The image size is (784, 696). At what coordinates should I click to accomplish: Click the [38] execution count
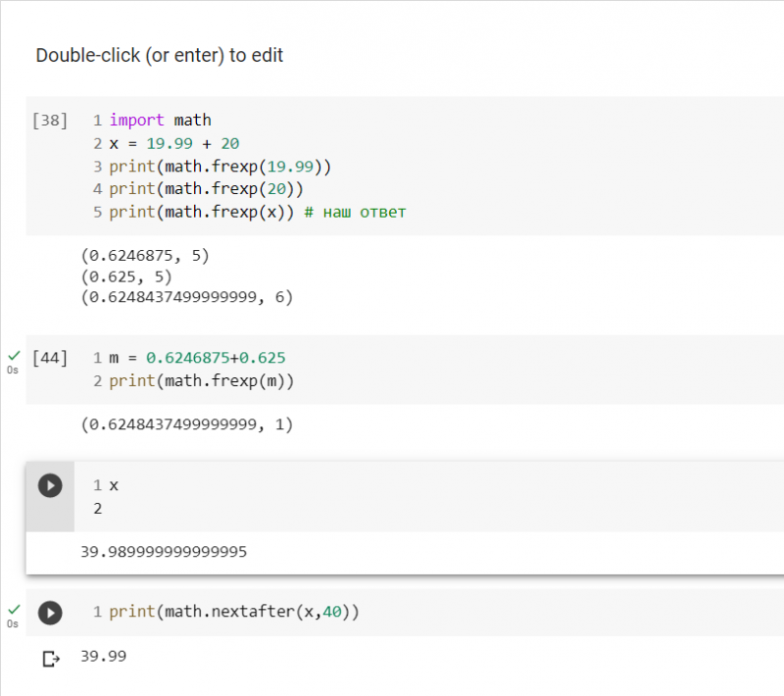(x=50, y=121)
